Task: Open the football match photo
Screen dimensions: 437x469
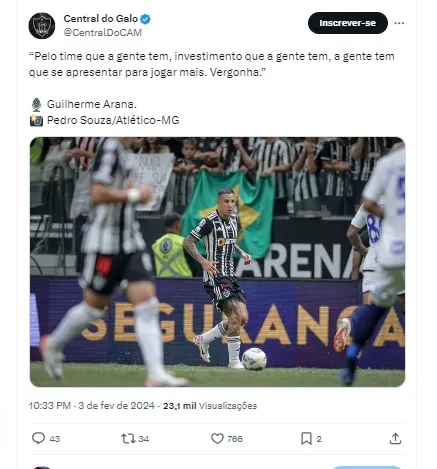Action: (x=217, y=262)
